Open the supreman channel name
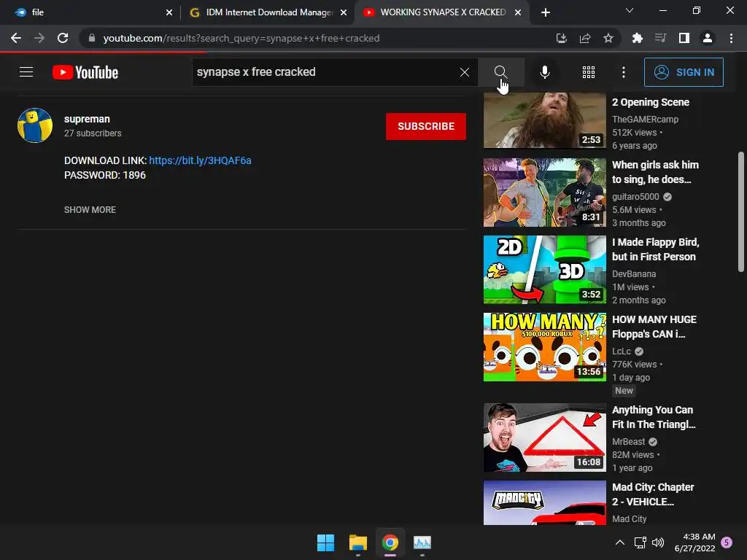The height and width of the screenshot is (560, 747). pyautogui.click(x=88, y=119)
